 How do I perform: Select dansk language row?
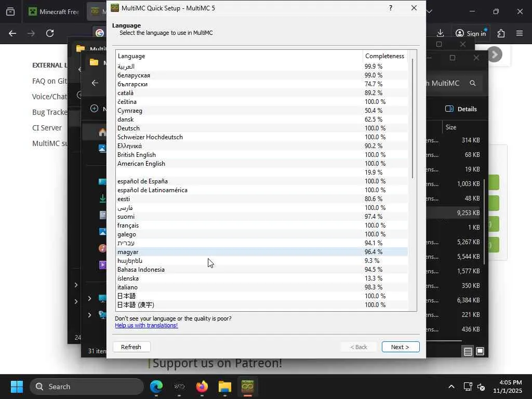(x=262, y=119)
